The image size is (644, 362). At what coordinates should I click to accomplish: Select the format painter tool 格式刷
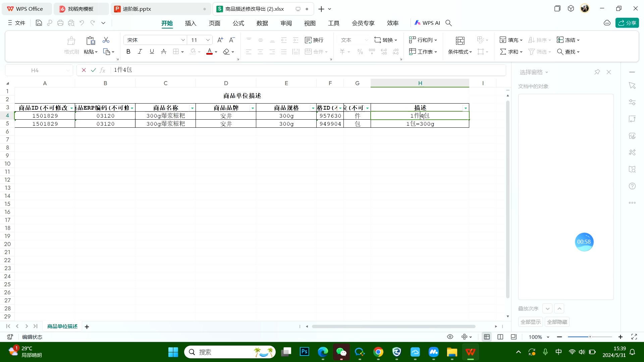pos(71,45)
